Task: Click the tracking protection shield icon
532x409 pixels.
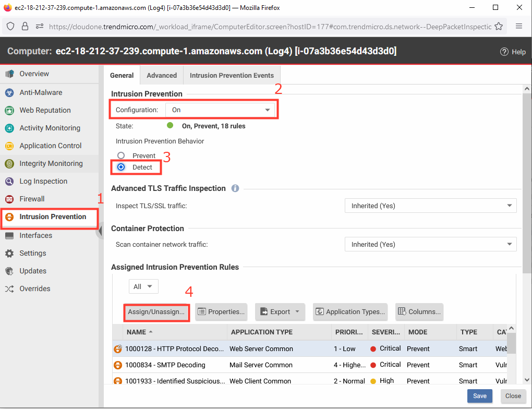Action: pyautogui.click(x=10, y=26)
